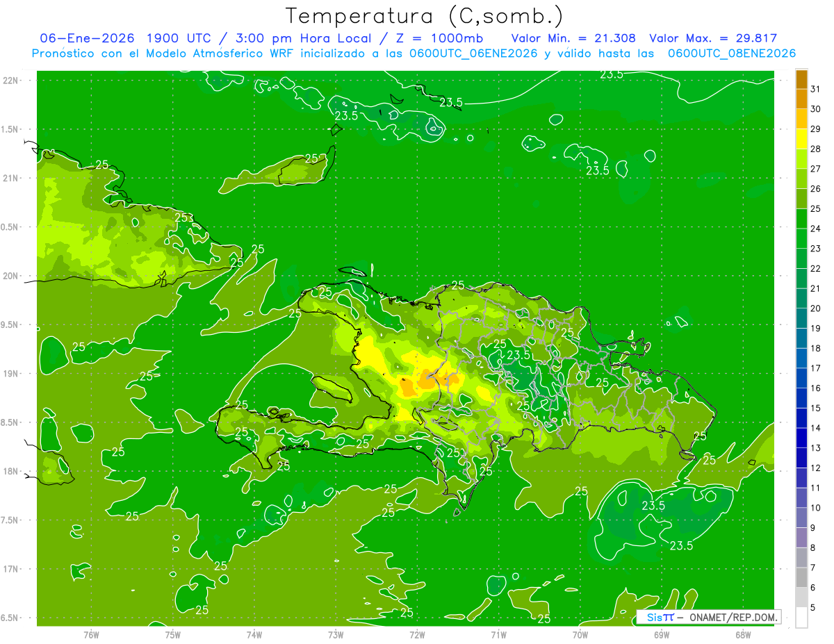Click the '3:00 pm Hora Local' text
The image size is (834, 644).
tap(304, 38)
